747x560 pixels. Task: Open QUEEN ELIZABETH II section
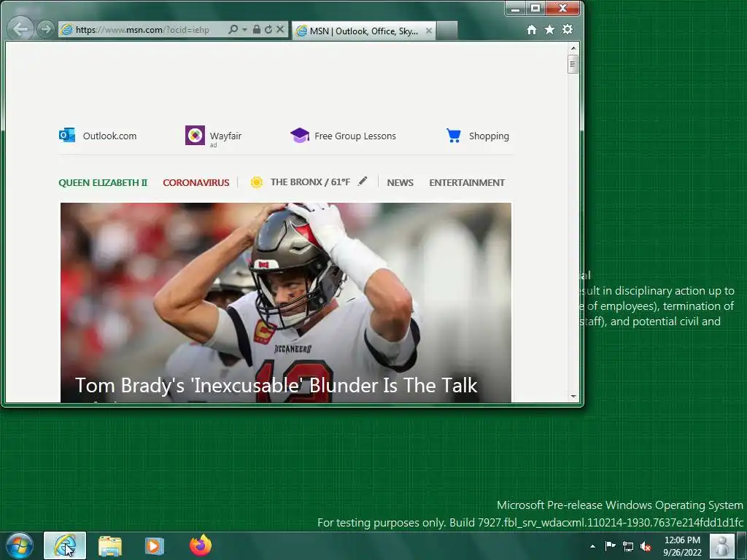[103, 183]
